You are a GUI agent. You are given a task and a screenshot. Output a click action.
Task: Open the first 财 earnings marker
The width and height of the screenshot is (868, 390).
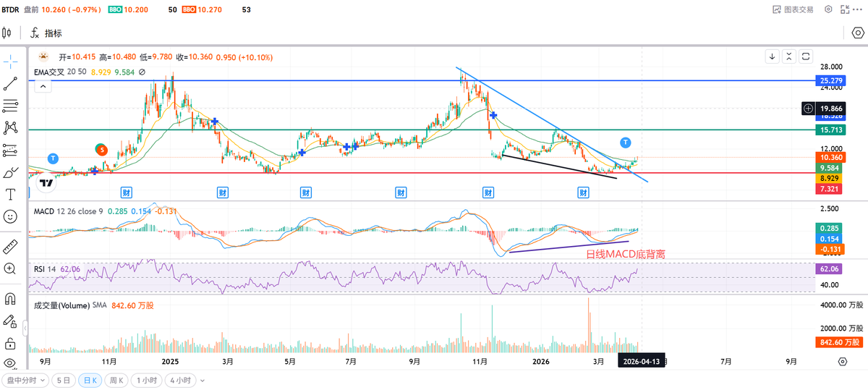click(x=126, y=192)
